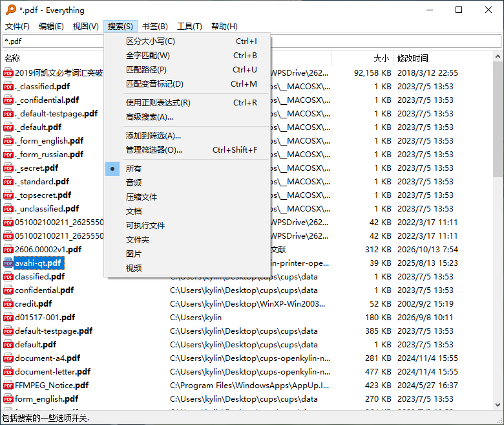The width and height of the screenshot is (504, 425).
Task: Click PDF icon next to default-testpage.pdf
Action: tap(8, 331)
